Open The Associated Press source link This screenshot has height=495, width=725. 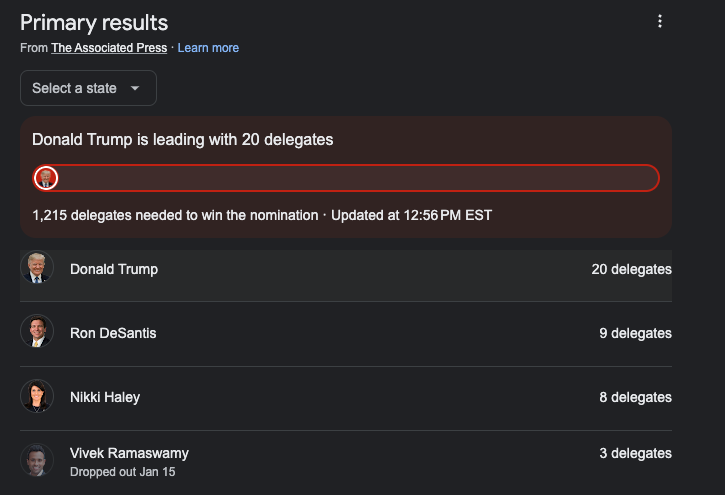pos(109,48)
